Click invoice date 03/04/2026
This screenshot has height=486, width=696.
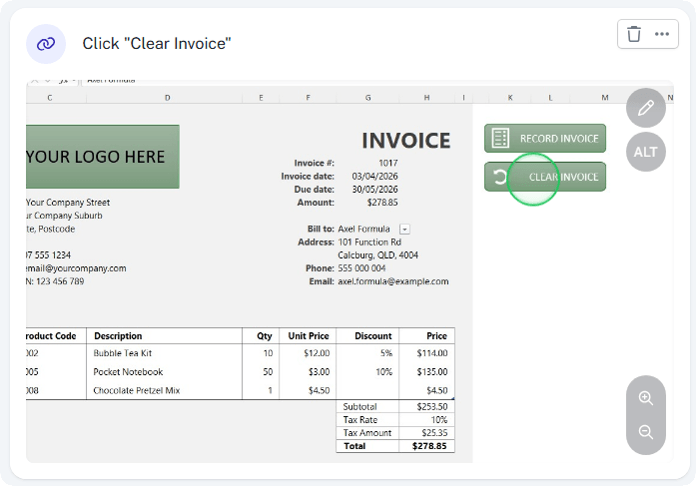click(x=375, y=176)
